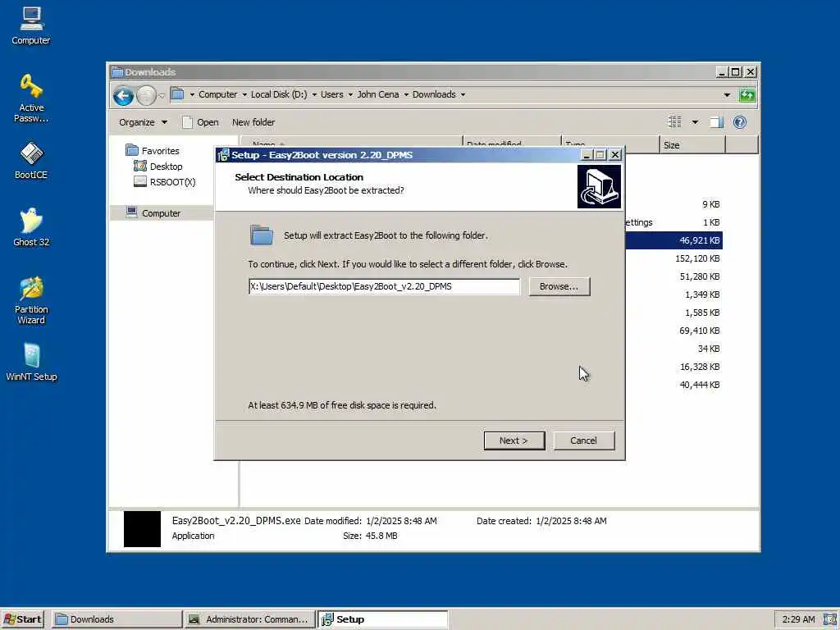Expand dropdown arrow after John Cena breadcrumb

tap(406, 95)
